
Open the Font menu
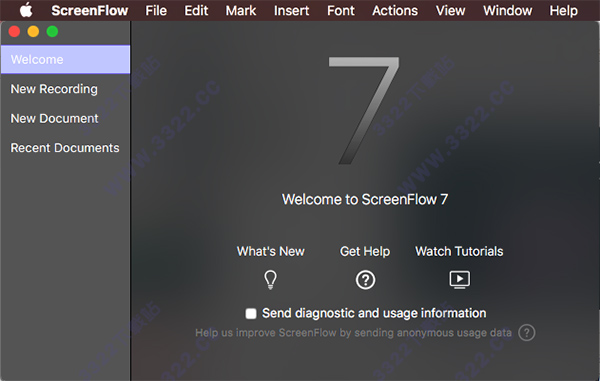click(341, 10)
